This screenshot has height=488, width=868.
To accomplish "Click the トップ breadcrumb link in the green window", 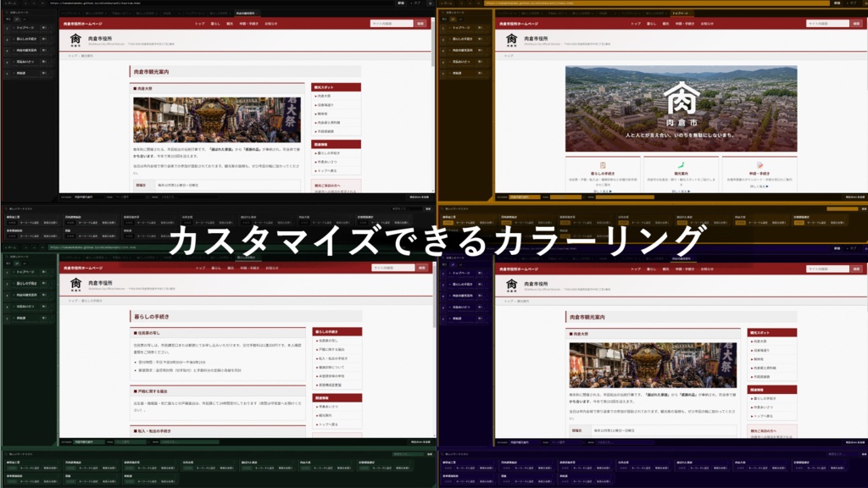I will click(x=73, y=301).
